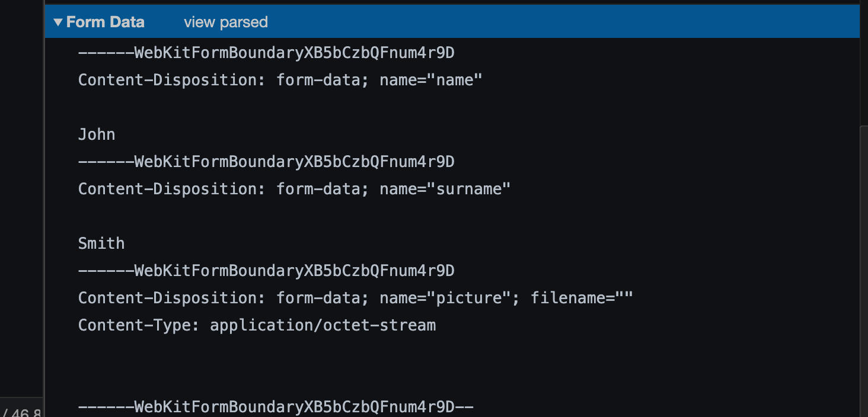Click the blue Form Data header bar

[452, 23]
